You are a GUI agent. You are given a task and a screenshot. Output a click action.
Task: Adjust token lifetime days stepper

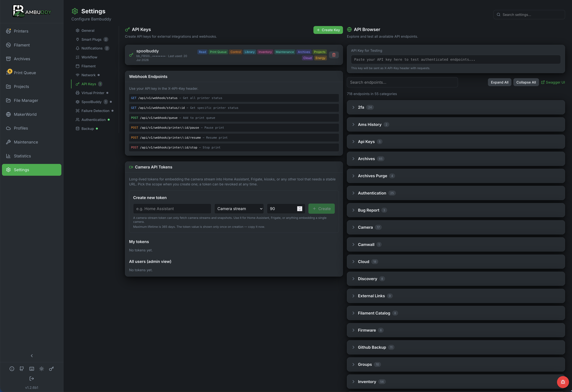pos(299,209)
